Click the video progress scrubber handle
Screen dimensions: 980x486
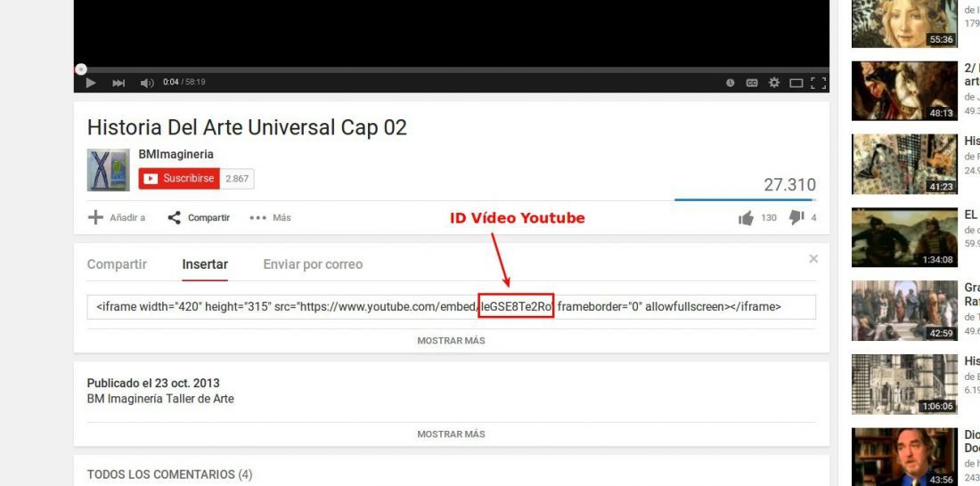80,69
